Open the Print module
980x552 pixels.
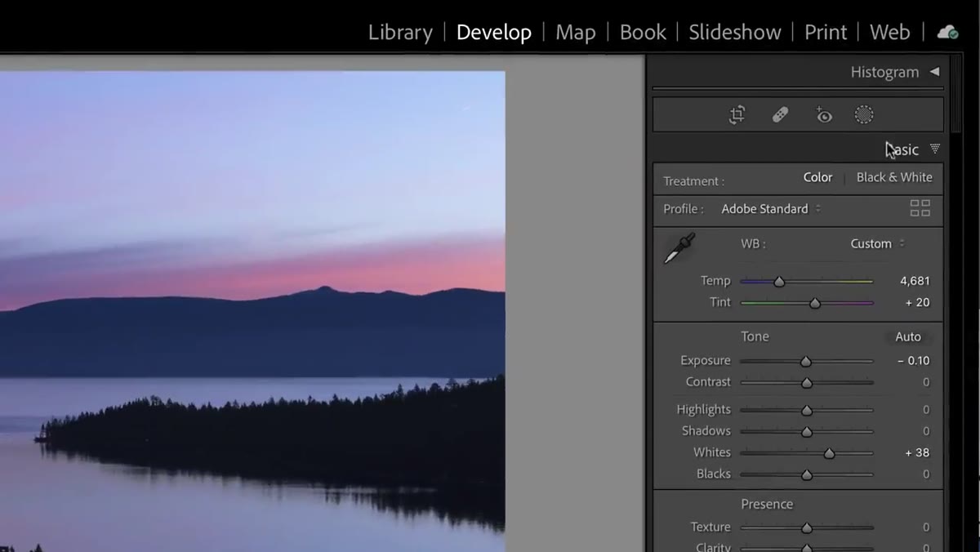pyautogui.click(x=826, y=32)
